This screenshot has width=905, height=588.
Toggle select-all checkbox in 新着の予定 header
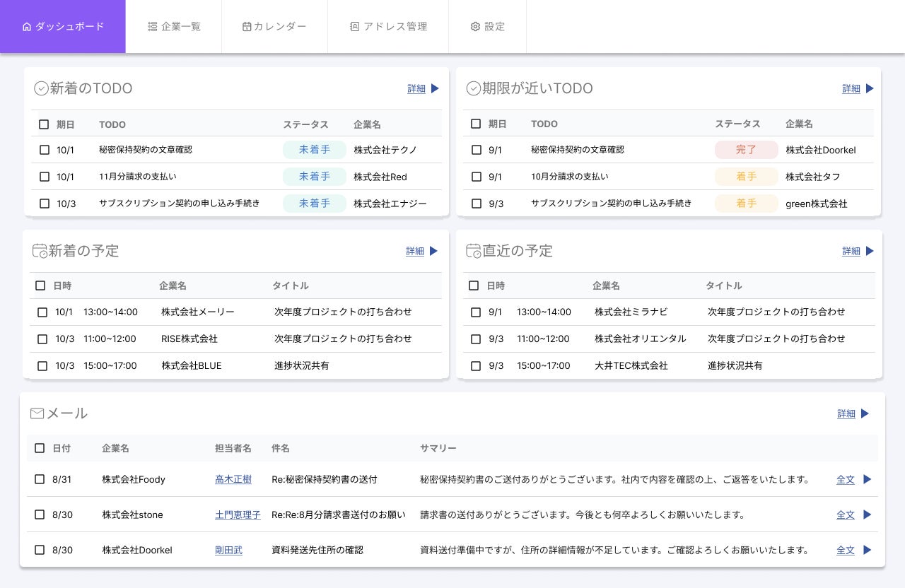coord(40,286)
